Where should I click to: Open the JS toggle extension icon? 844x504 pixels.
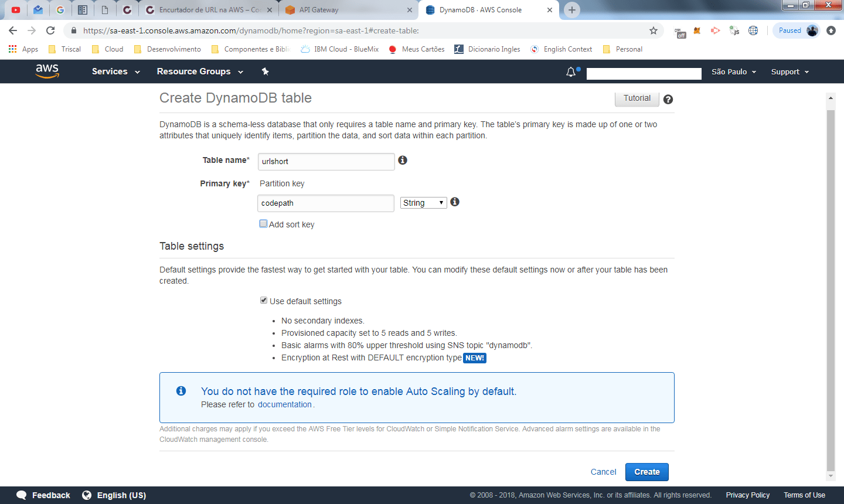tap(734, 30)
